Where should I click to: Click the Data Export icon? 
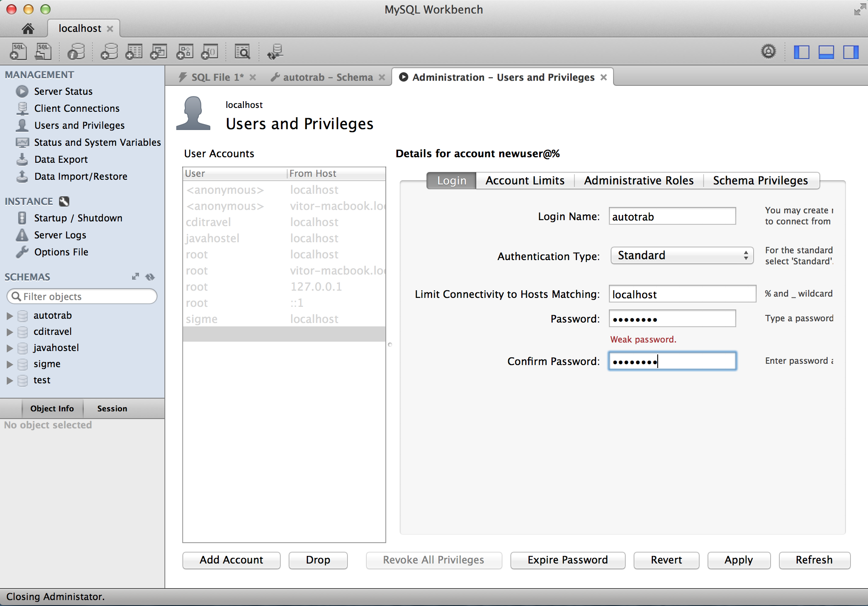pos(20,159)
